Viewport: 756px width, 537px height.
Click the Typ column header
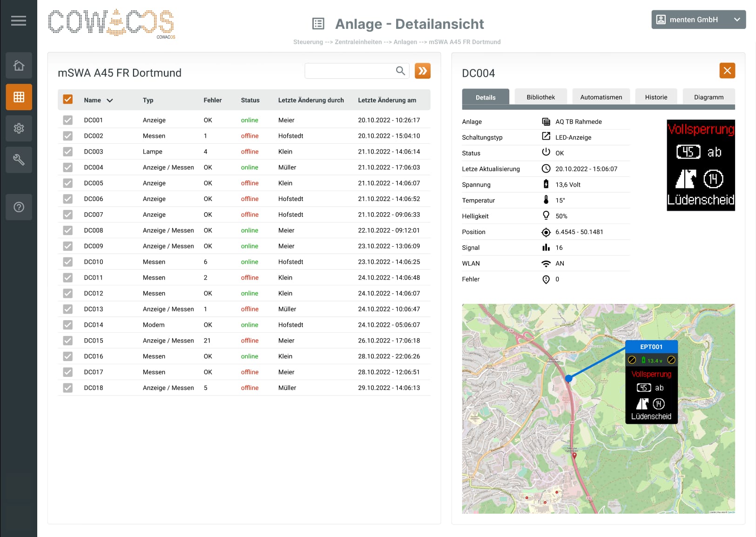[x=148, y=100]
